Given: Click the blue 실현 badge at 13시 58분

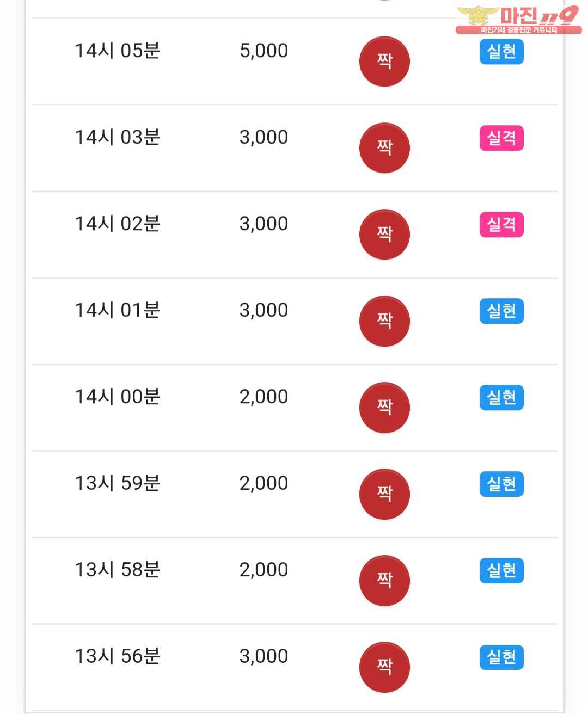Looking at the screenshot, I should coord(501,571).
